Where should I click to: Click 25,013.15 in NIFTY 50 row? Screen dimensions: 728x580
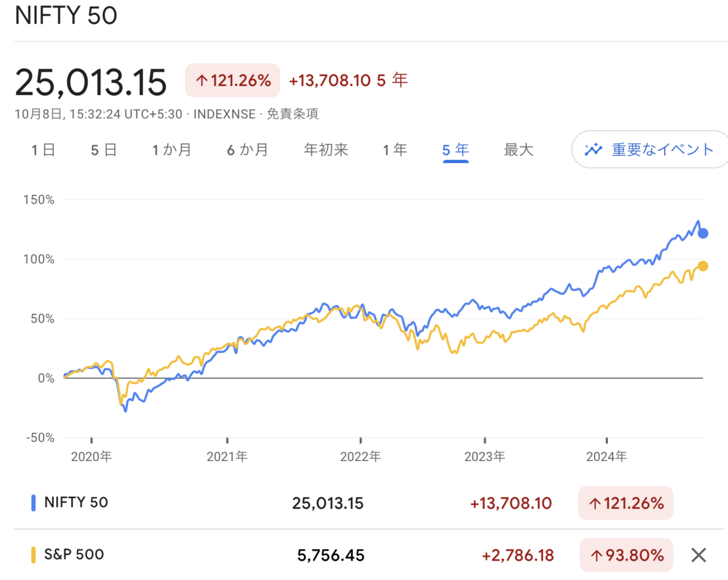[x=328, y=503]
